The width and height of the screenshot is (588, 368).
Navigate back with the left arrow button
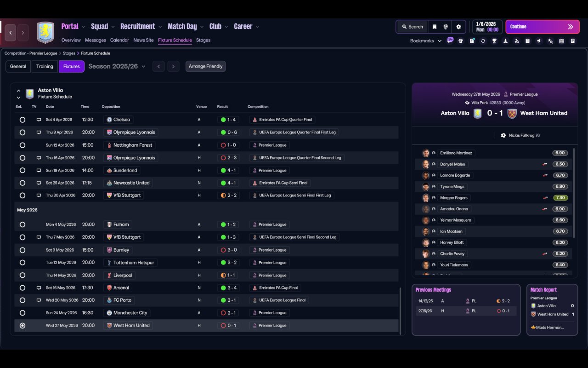pyautogui.click(x=11, y=33)
